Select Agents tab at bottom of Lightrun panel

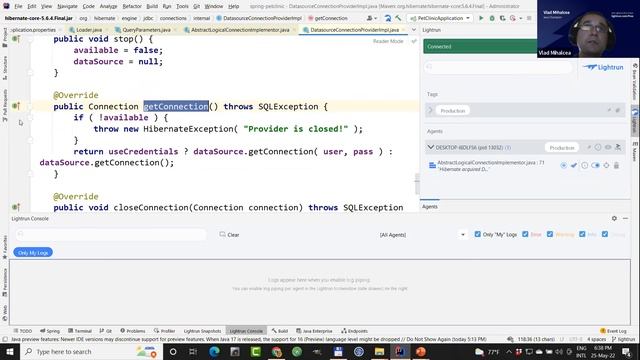point(430,207)
